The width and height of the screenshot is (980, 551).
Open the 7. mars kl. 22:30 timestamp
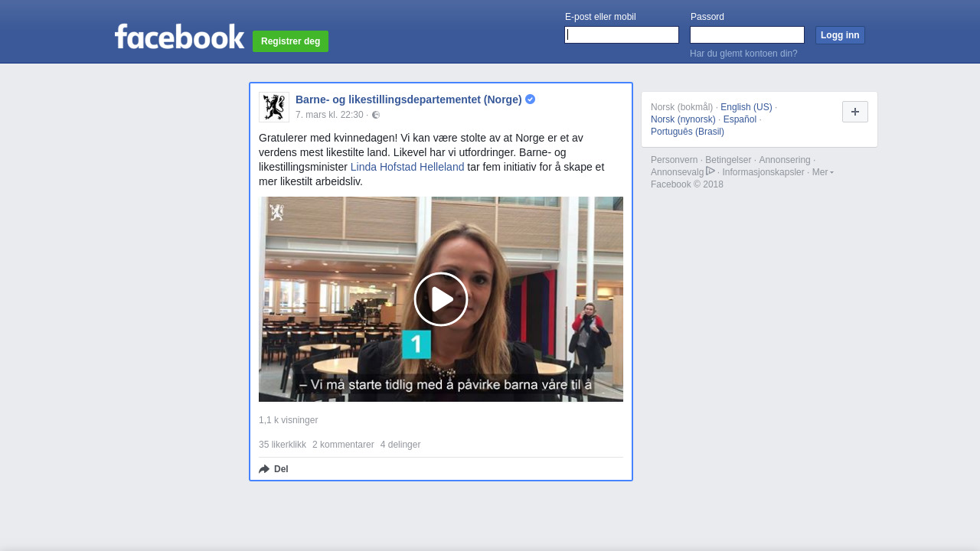(329, 115)
